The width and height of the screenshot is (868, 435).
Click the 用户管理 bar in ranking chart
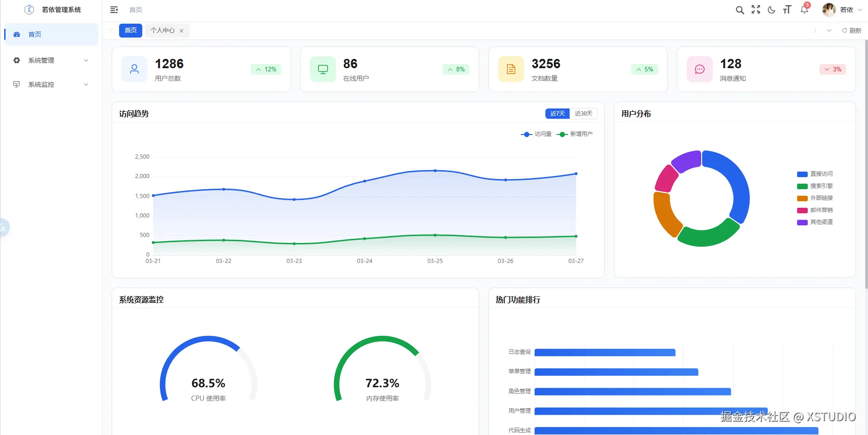[649, 411]
